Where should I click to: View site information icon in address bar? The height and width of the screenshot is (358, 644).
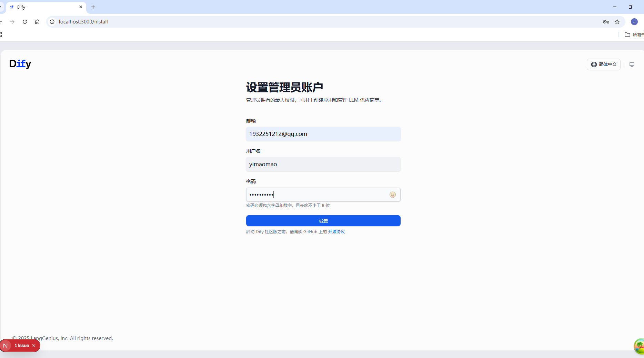point(52,22)
